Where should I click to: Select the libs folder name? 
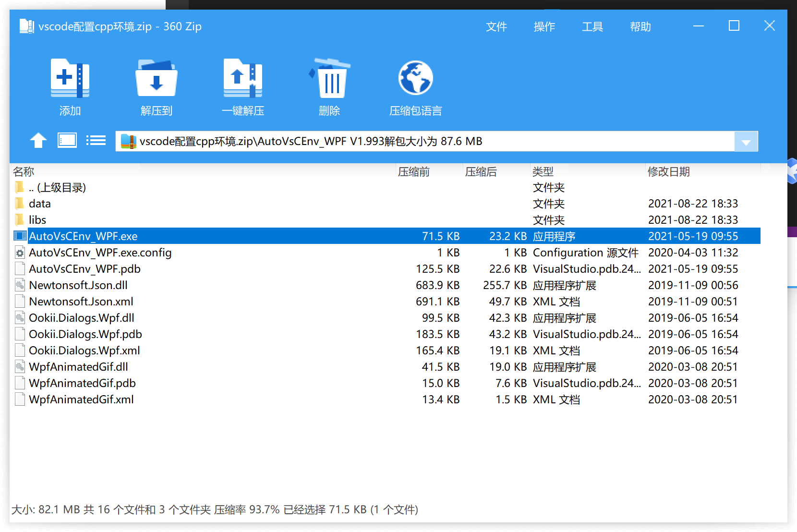(37, 220)
